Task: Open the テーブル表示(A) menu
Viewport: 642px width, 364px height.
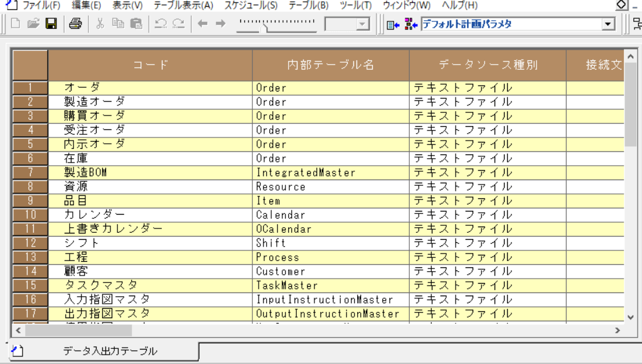Action: [183, 5]
